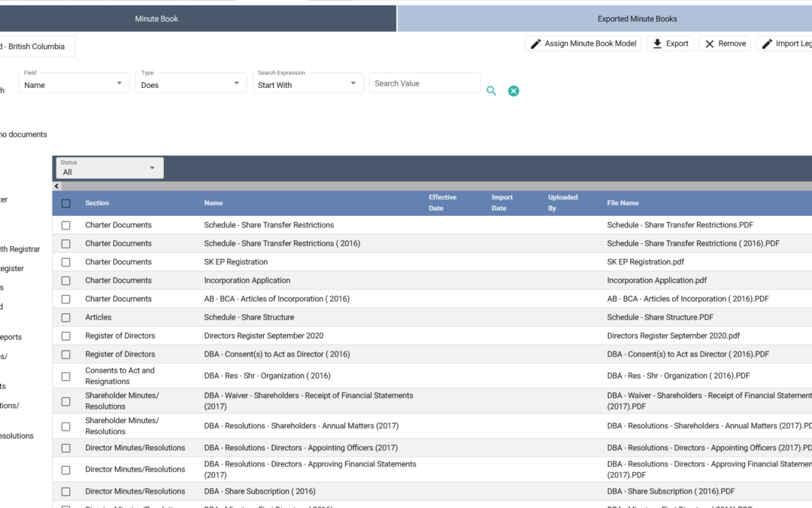Open the Type dropdown showing Does
812x508 pixels.
190,83
